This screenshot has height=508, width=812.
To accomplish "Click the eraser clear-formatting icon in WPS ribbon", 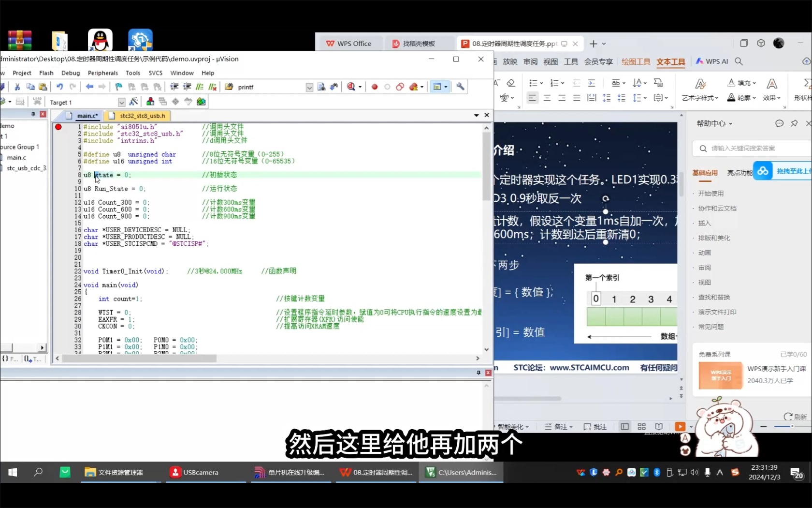I will click(x=510, y=83).
